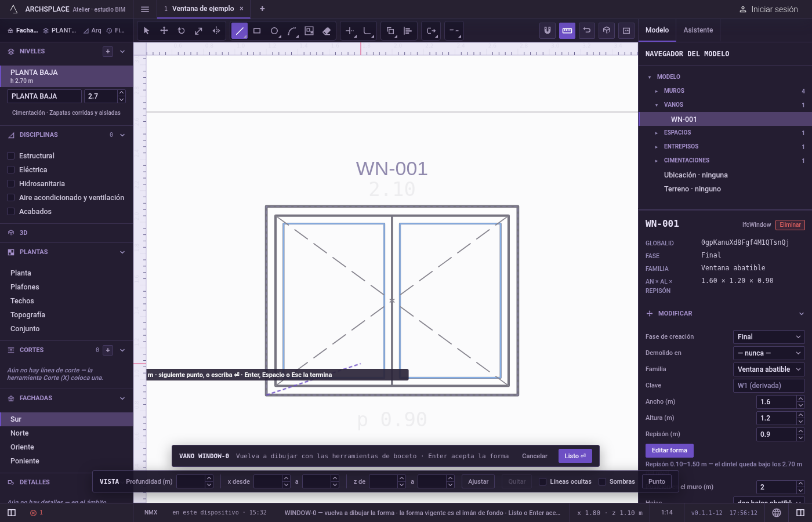Click the Editar forma button
The height and width of the screenshot is (522, 812).
pos(669,451)
